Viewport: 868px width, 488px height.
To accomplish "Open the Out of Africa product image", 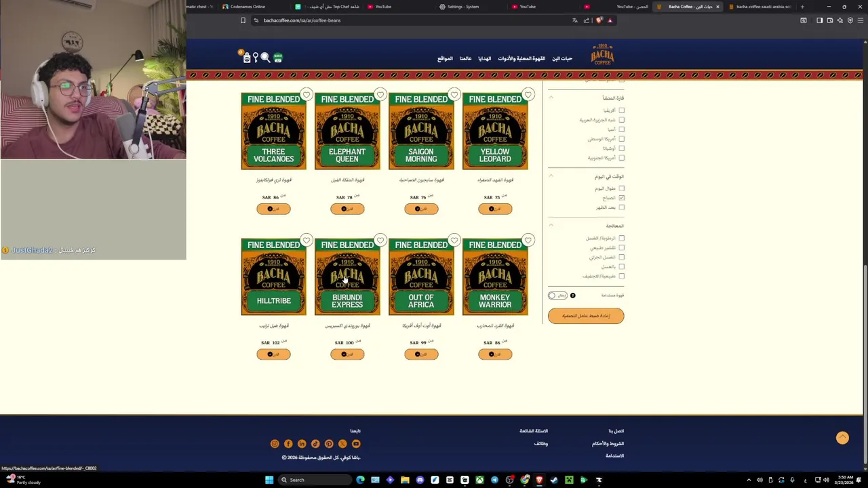I will (421, 277).
